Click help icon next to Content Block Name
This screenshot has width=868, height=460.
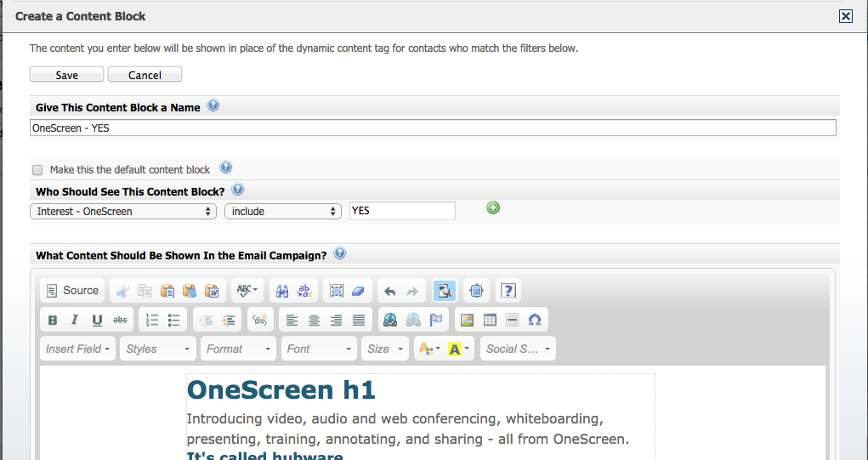click(x=213, y=105)
